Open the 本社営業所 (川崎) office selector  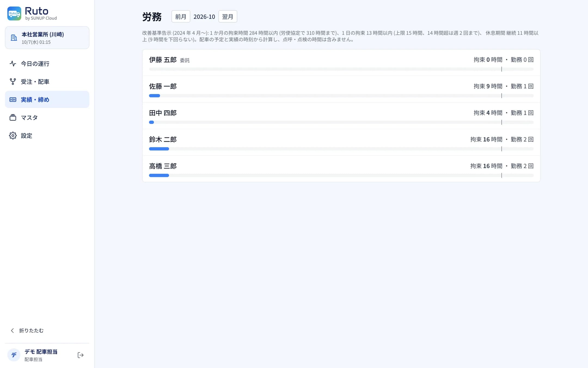click(47, 38)
